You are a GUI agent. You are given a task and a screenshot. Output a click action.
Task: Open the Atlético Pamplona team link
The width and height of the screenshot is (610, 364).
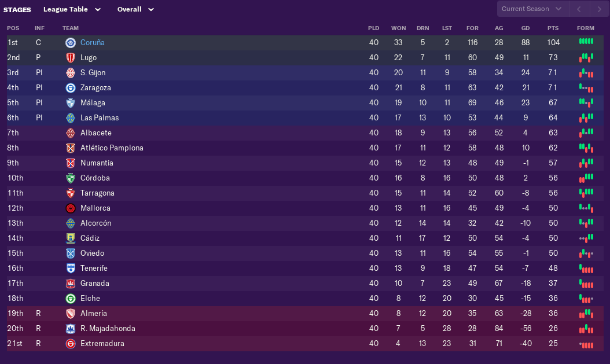(x=112, y=148)
